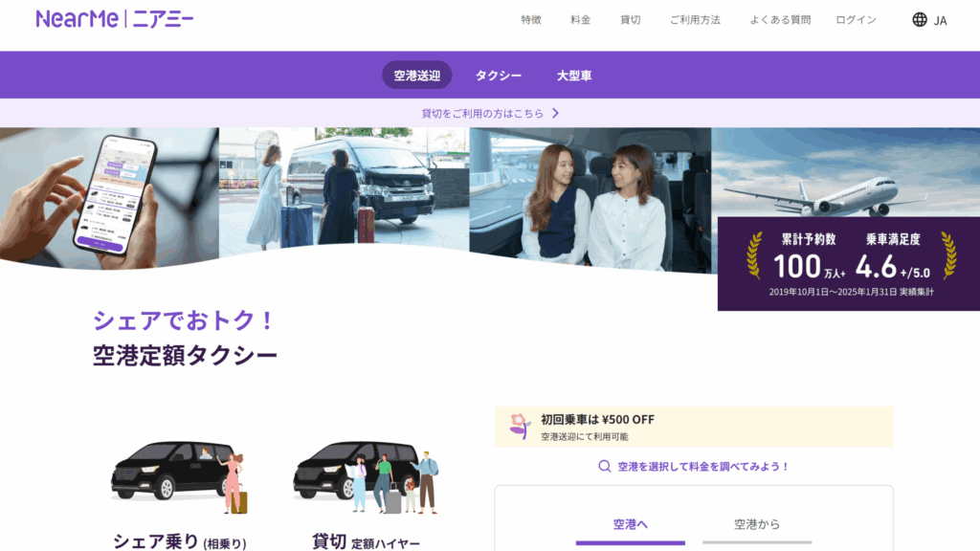Select the 空港から tab
The image size is (980, 551).
click(757, 524)
